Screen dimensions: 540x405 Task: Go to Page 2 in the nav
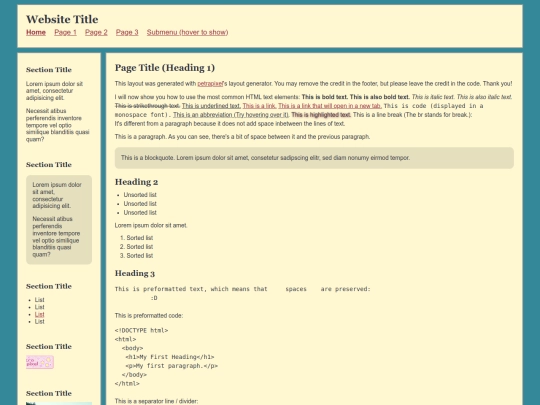coord(96,32)
